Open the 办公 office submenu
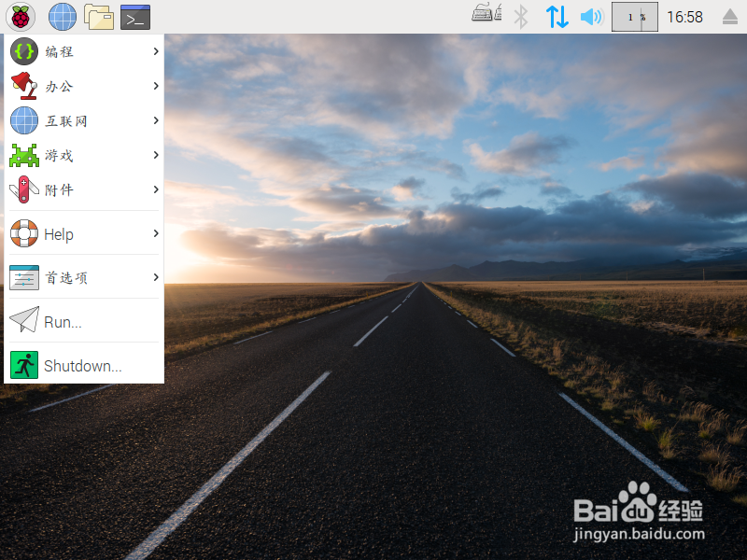747x560 pixels. pyautogui.click(x=84, y=86)
